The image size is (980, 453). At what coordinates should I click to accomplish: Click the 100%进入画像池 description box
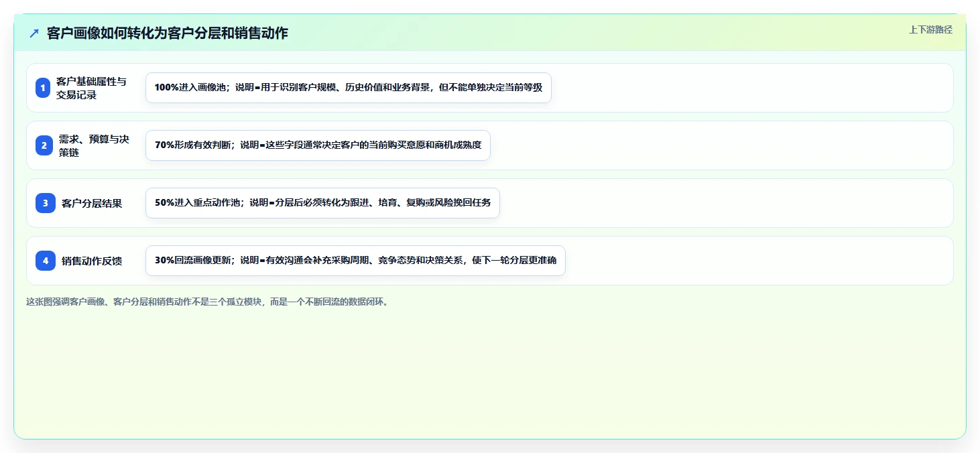click(x=349, y=88)
